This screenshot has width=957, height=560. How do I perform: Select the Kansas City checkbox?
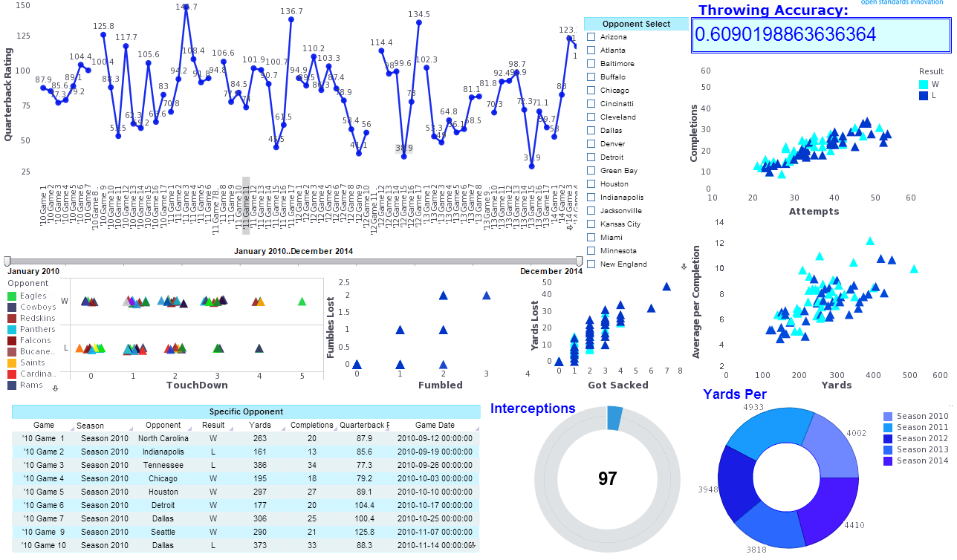point(591,224)
